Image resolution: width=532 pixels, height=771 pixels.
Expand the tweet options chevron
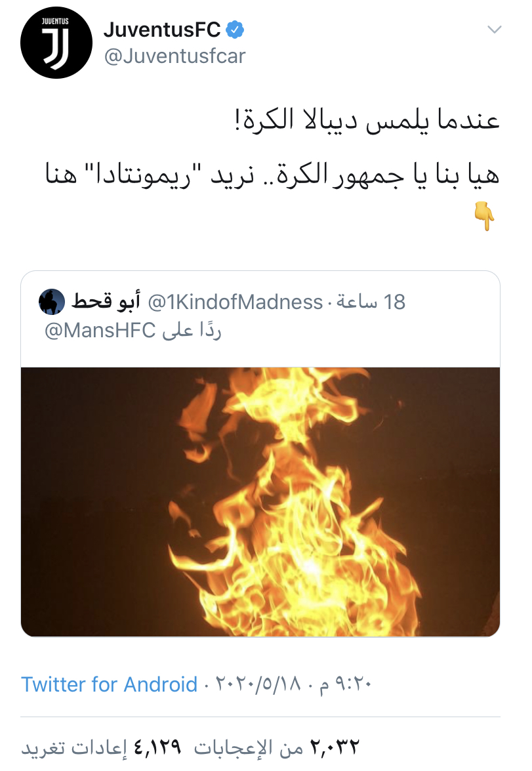coord(494,30)
